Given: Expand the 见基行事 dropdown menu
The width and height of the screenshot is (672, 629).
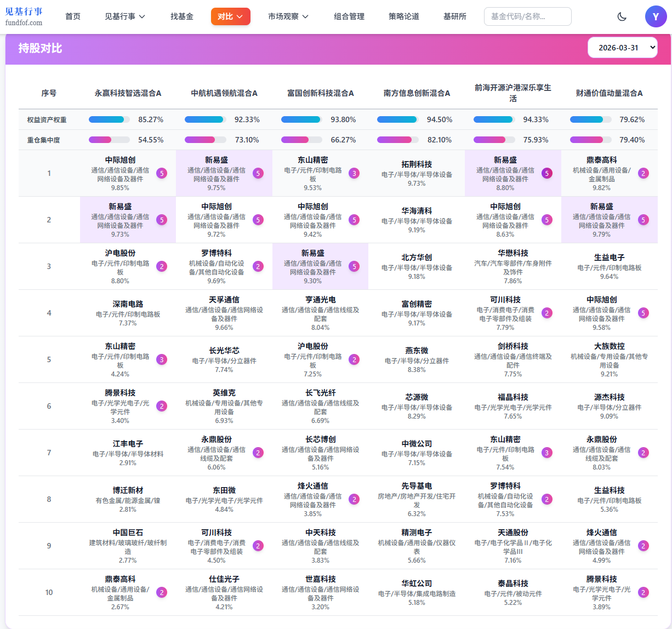Looking at the screenshot, I should (125, 16).
